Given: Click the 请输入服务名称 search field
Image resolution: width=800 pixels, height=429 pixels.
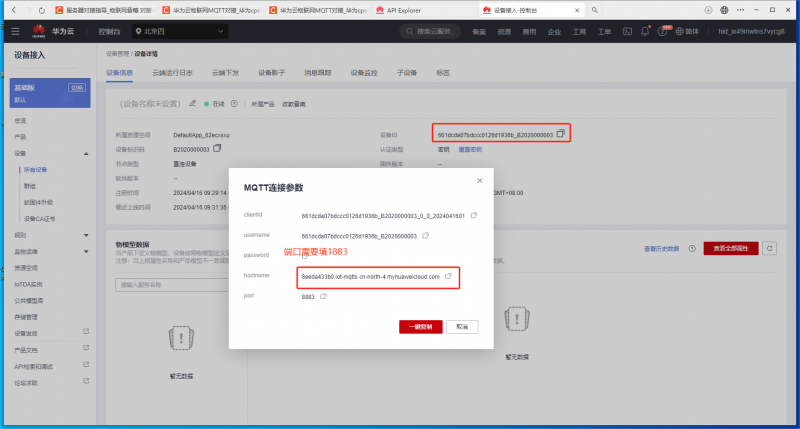Looking at the screenshot, I should click(170, 285).
